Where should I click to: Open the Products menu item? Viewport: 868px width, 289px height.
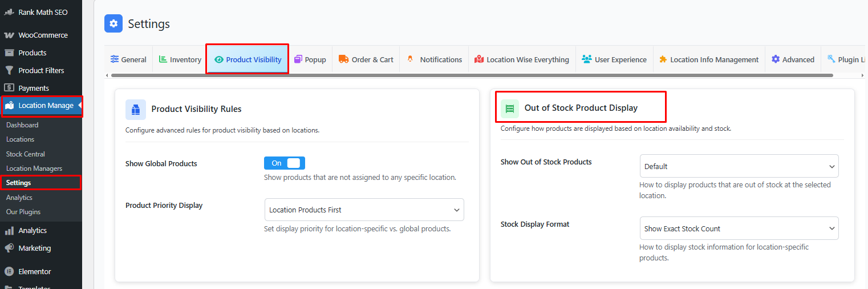[x=41, y=53]
